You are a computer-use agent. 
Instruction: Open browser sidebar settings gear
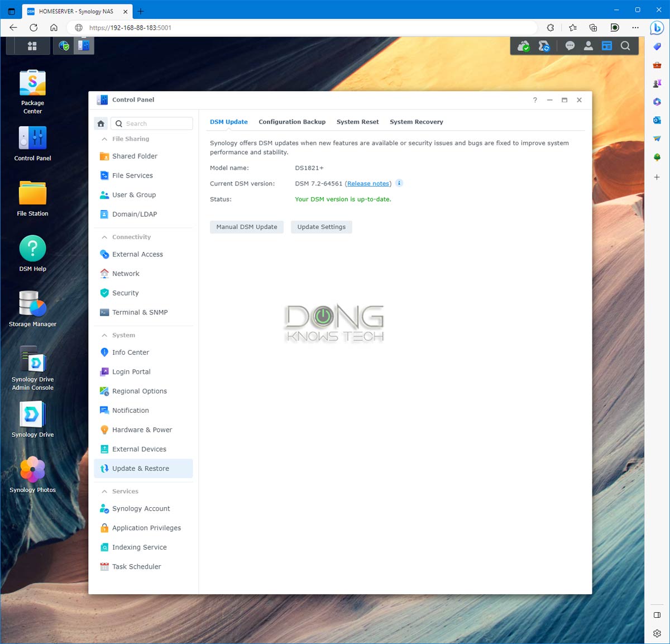click(657, 633)
